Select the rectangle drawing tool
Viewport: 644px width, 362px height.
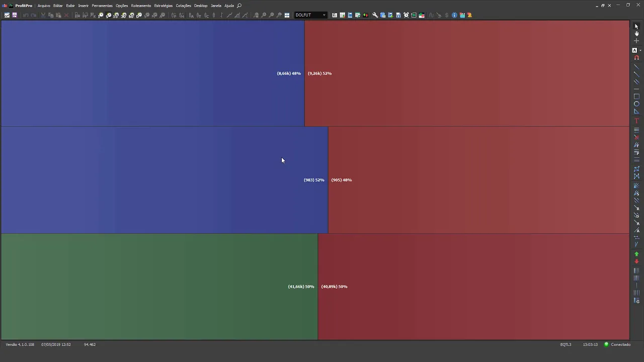point(636,97)
